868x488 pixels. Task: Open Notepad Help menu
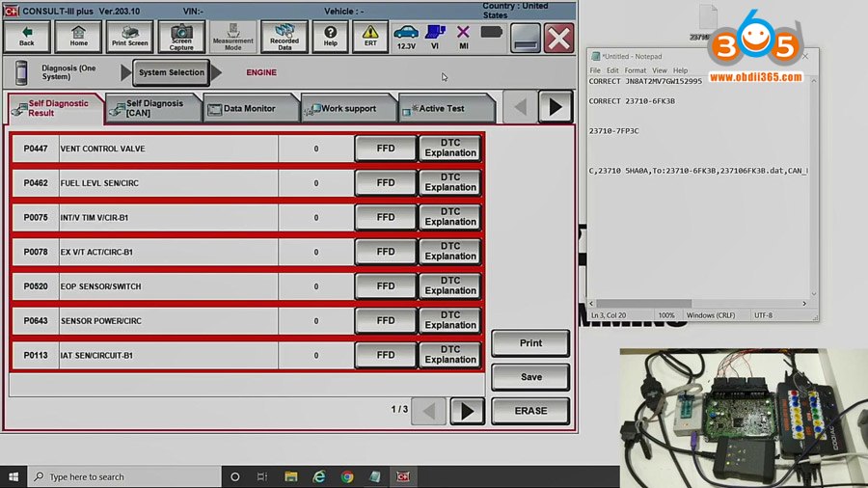point(680,70)
